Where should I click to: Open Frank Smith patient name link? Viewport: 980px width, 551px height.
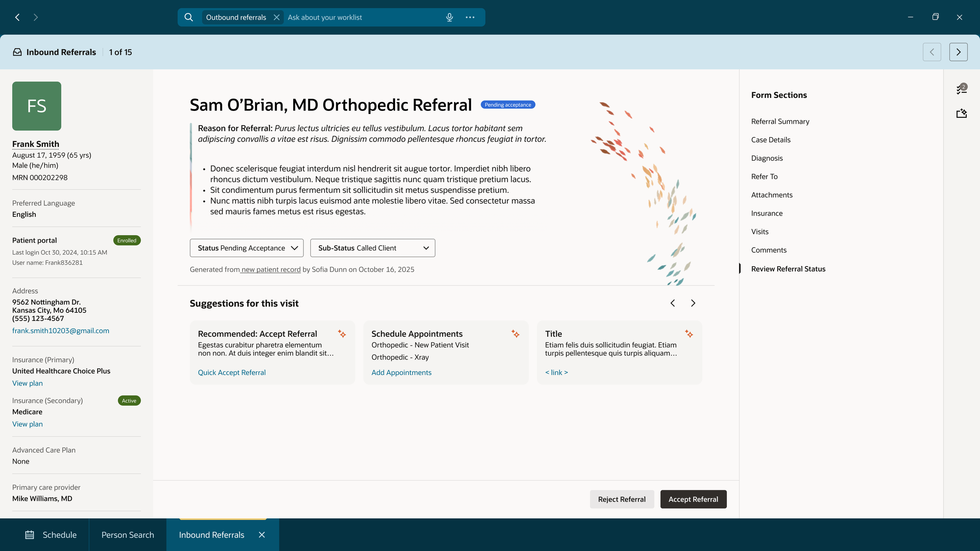[x=36, y=144]
